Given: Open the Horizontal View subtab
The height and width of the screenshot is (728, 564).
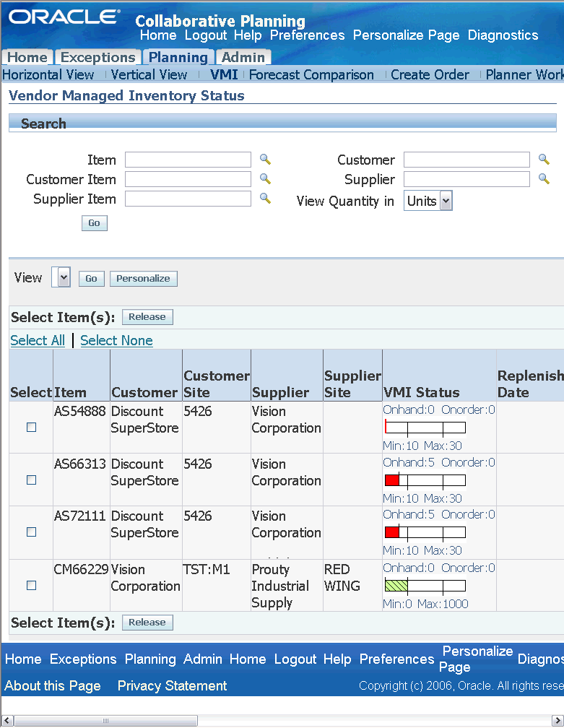Looking at the screenshot, I should click(x=48, y=75).
